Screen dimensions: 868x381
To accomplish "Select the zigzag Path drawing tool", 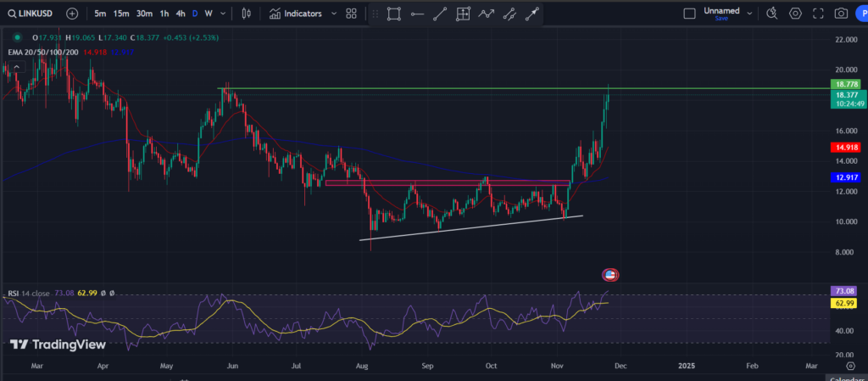I will point(486,14).
